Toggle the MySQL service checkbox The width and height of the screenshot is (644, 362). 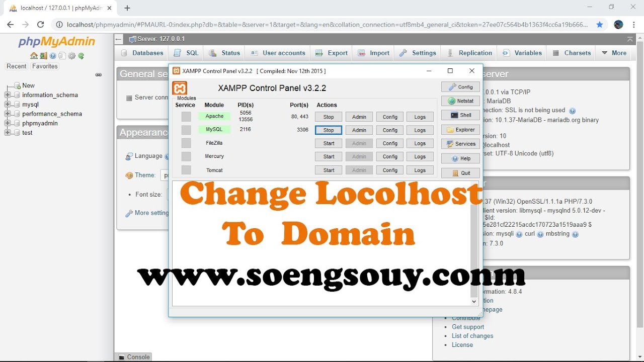click(186, 130)
